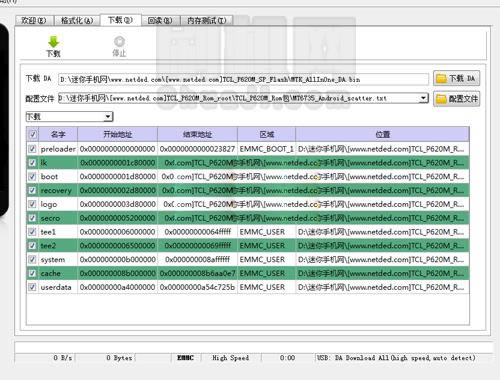Uncheck the system partition checkbox
Image resolution: width=500 pixels, height=380 pixels.
[32, 259]
